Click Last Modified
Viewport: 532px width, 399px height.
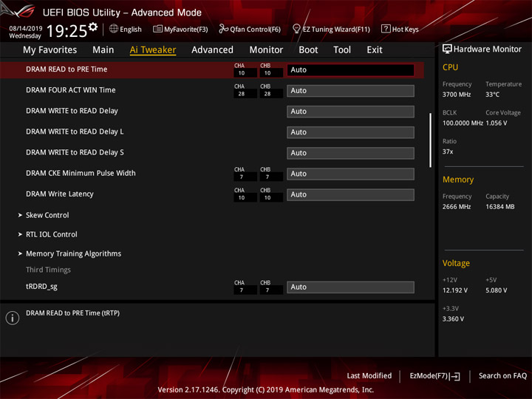point(369,376)
